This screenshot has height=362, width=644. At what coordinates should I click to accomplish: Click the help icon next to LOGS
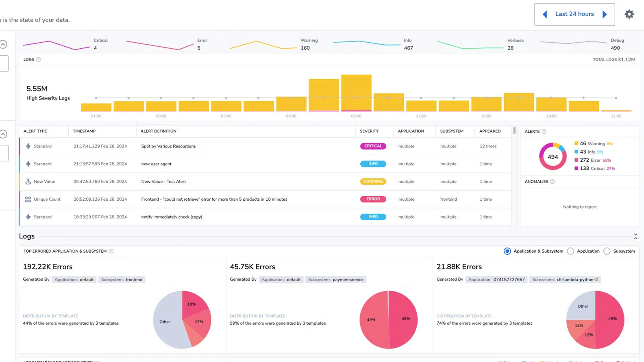coord(38,59)
